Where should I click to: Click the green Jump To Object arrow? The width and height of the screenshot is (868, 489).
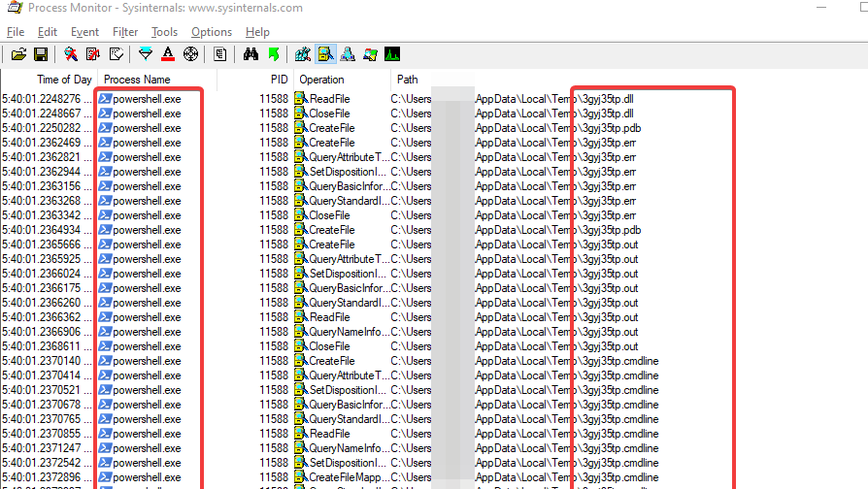pos(274,54)
